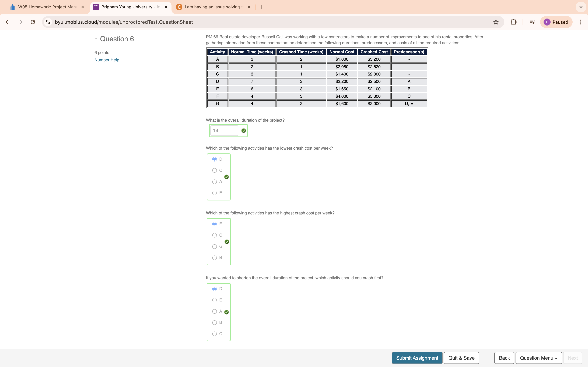
Task: Bookmark this page with the star icon
Action: click(x=496, y=22)
